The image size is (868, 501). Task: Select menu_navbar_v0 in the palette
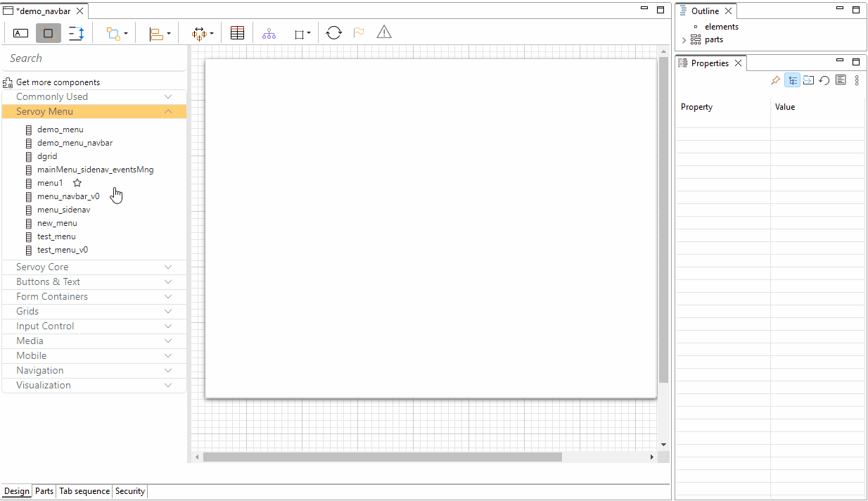point(68,196)
